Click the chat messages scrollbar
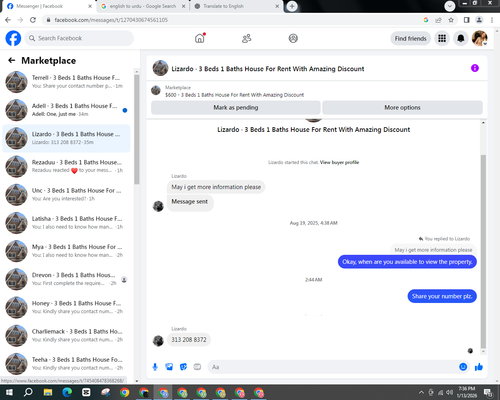 click(483, 252)
